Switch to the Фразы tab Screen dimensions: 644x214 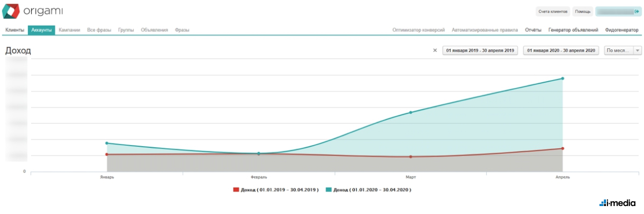coord(182,30)
